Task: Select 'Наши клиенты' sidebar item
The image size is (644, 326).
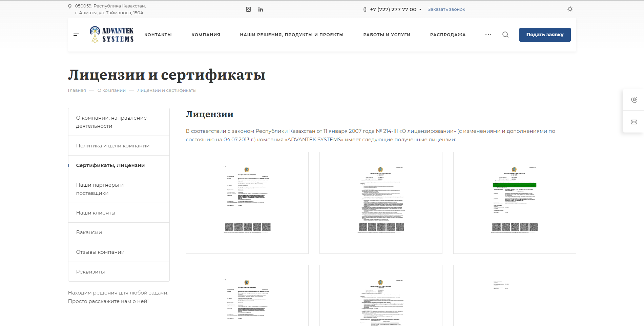Action: click(x=119, y=213)
